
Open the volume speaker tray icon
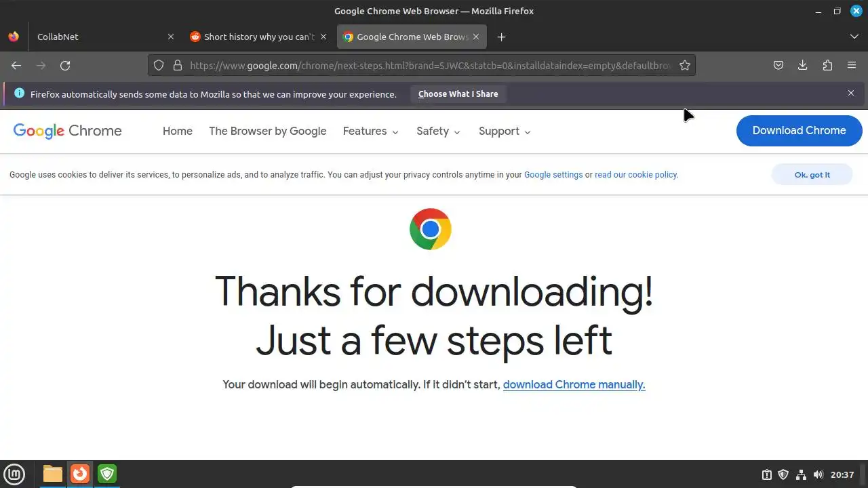pos(818,474)
